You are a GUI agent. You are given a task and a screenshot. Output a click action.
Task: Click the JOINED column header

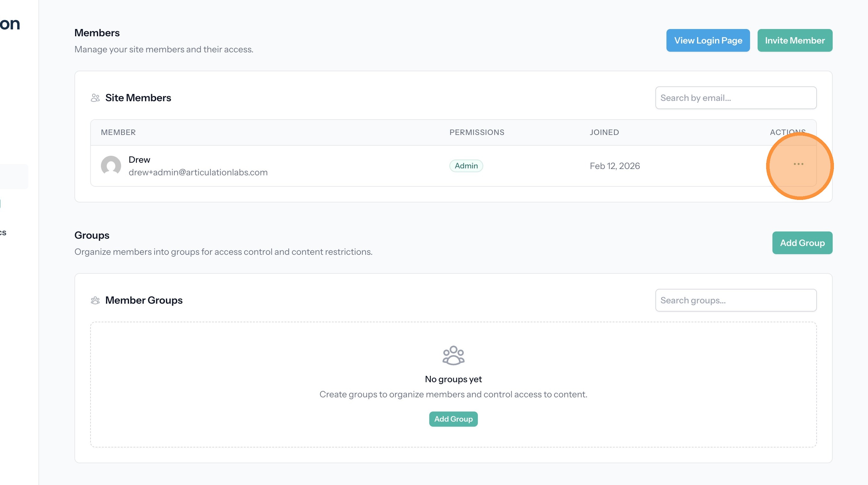[x=604, y=132]
